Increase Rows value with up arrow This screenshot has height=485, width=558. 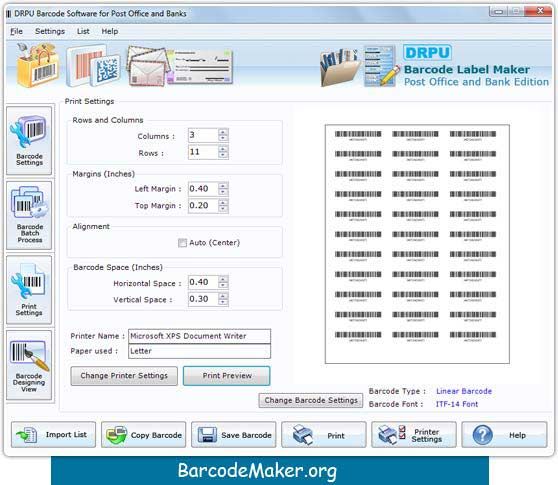click(223, 149)
